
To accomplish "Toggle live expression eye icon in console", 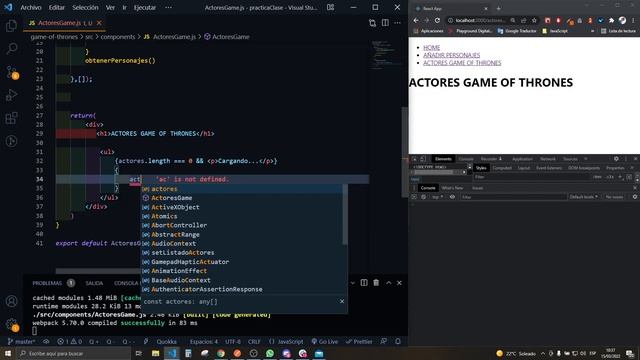I will [452, 197].
